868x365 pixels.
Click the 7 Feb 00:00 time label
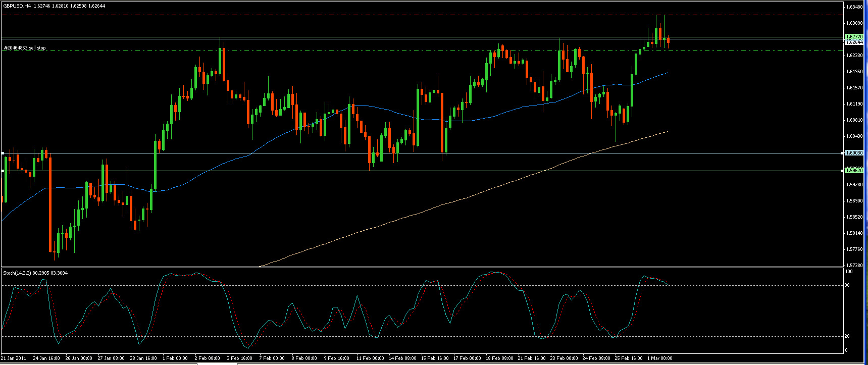[272, 358]
